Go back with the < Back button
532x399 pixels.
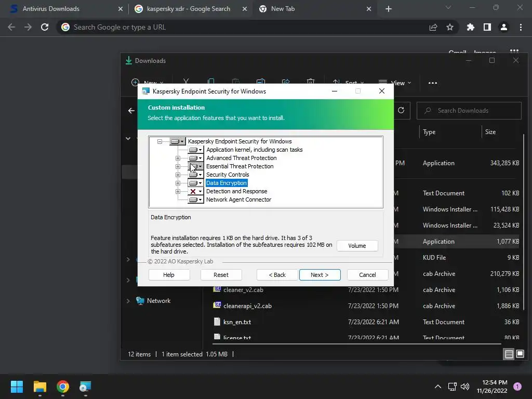pos(277,275)
